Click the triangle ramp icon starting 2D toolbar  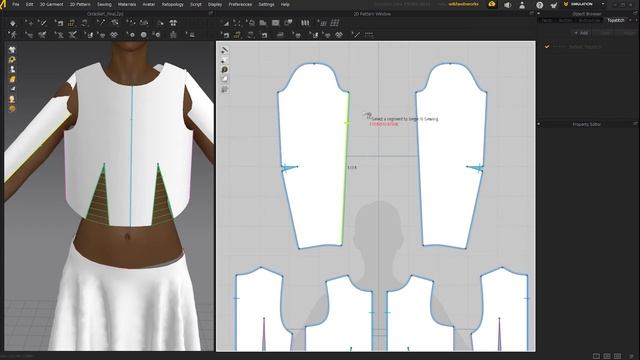226,23
